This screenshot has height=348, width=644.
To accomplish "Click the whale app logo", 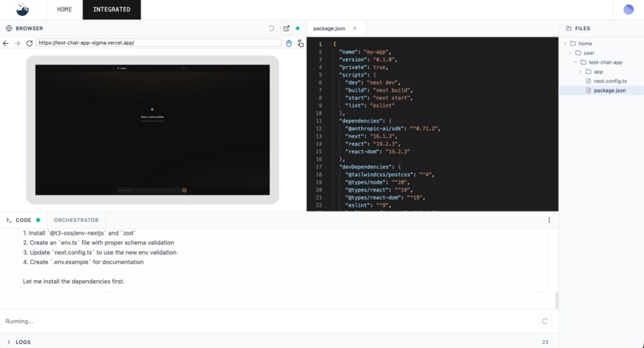I will click(22, 10).
